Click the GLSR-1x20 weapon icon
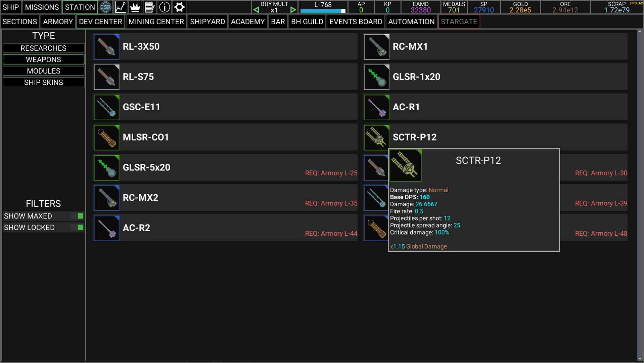 click(x=377, y=77)
